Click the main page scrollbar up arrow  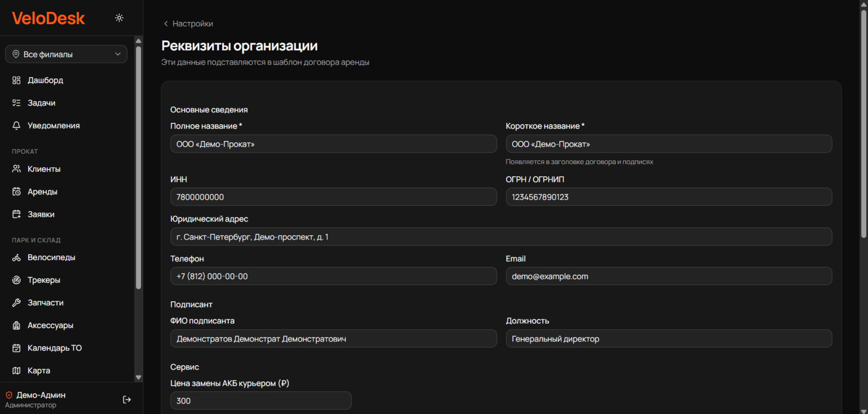(863, 4)
